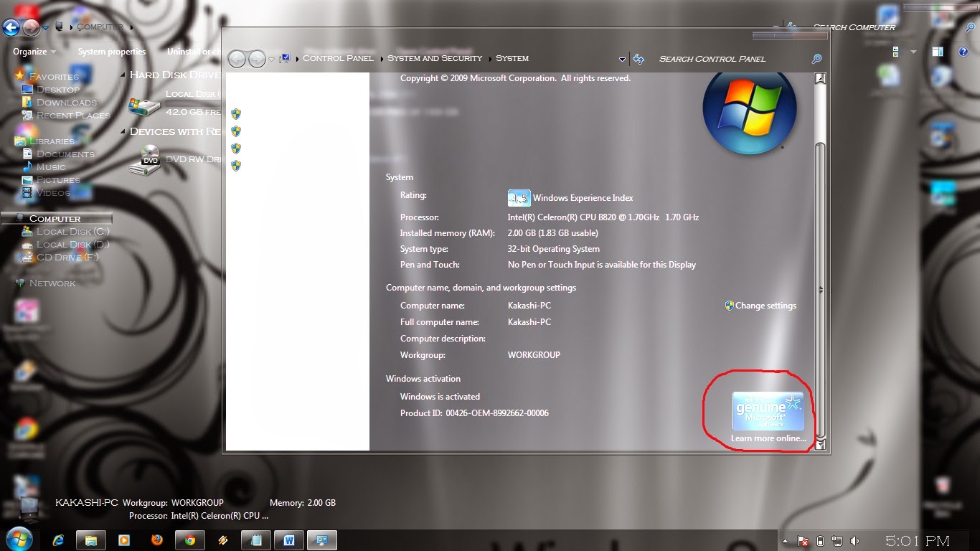Click the Windows Experience Index rating badge

(518, 198)
